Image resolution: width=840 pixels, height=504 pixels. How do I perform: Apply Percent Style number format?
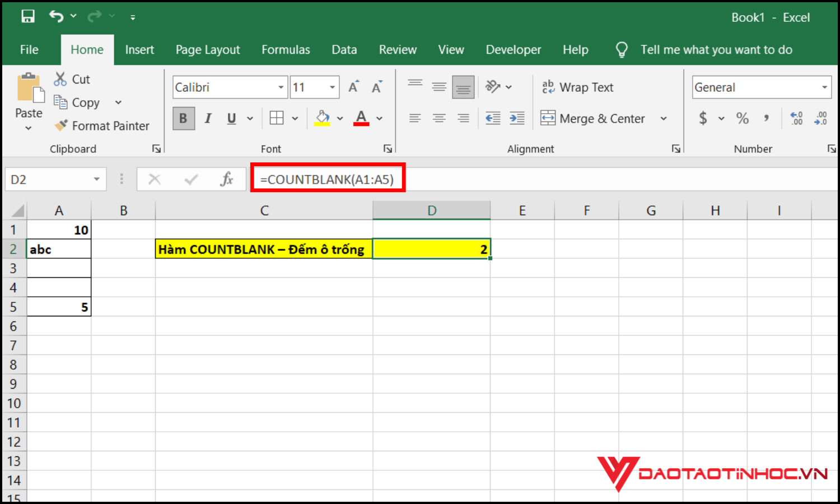coord(742,118)
